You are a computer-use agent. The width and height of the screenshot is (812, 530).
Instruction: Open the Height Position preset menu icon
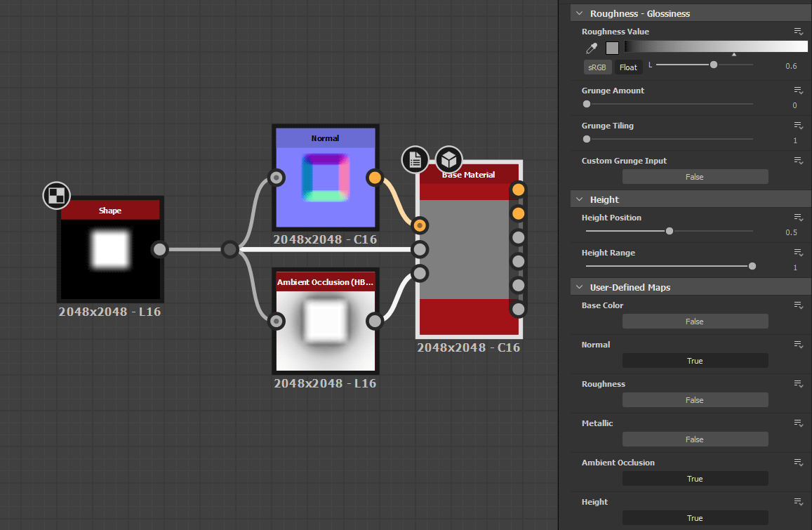pos(798,218)
